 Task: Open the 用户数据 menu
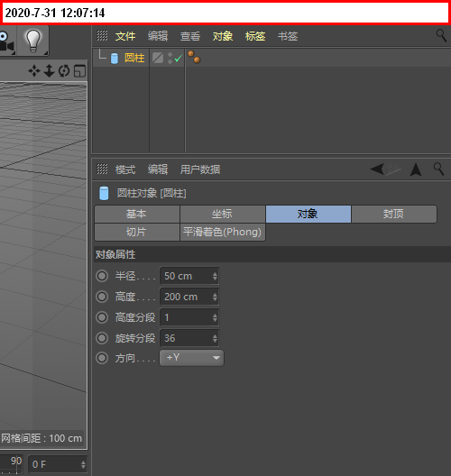(200, 169)
